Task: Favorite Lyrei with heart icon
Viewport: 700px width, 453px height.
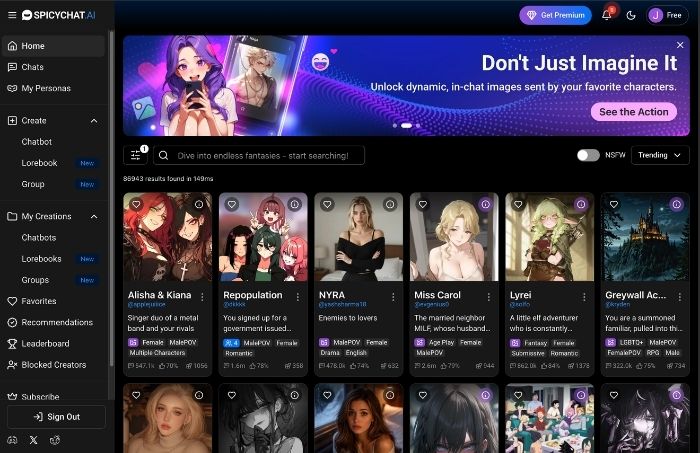Action: pyautogui.click(x=518, y=204)
